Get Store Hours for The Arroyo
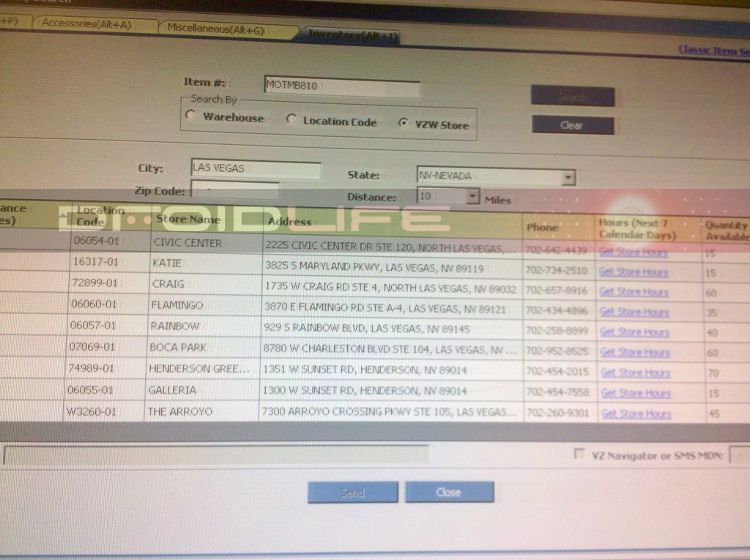Screen dimensions: 750x560 [x=636, y=414]
